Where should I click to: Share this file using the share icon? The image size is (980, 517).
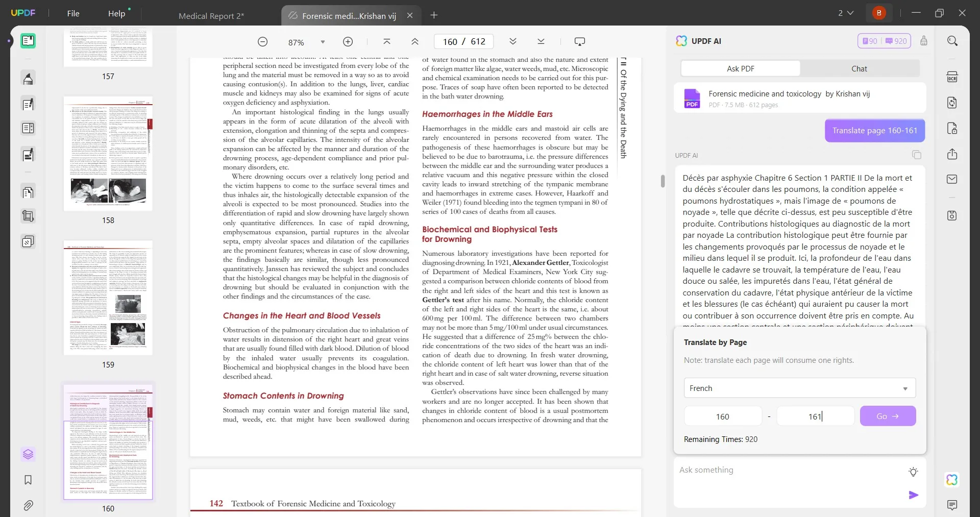(952, 154)
